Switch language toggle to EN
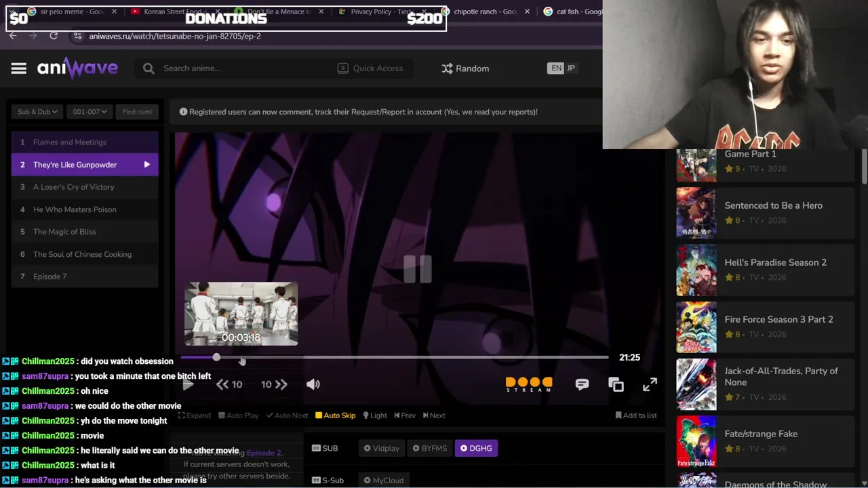The width and height of the screenshot is (868, 488). click(x=556, y=68)
